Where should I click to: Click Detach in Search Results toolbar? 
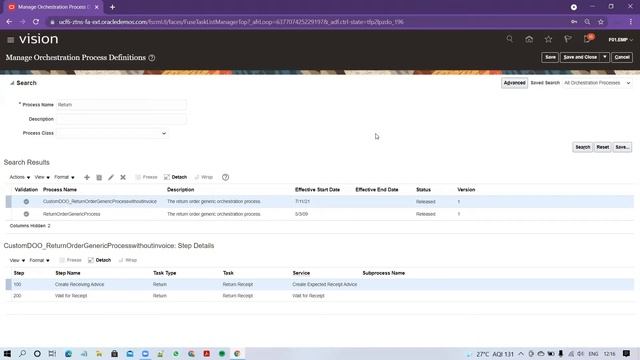(x=176, y=177)
